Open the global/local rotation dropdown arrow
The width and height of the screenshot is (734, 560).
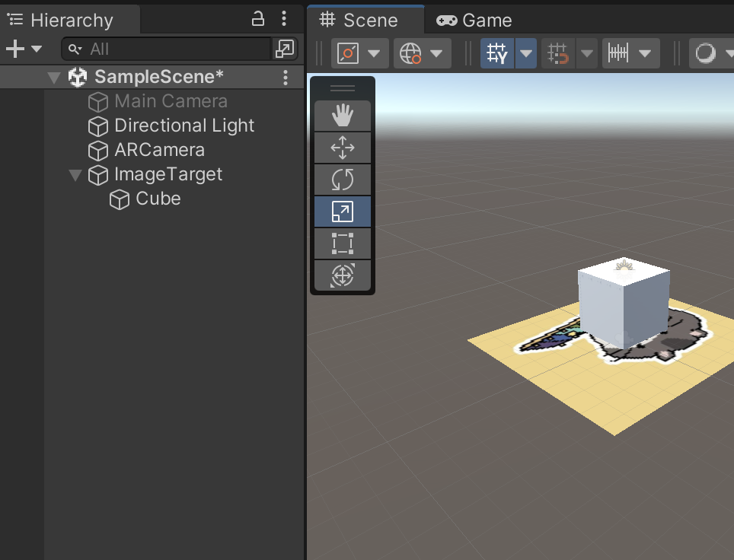click(437, 53)
